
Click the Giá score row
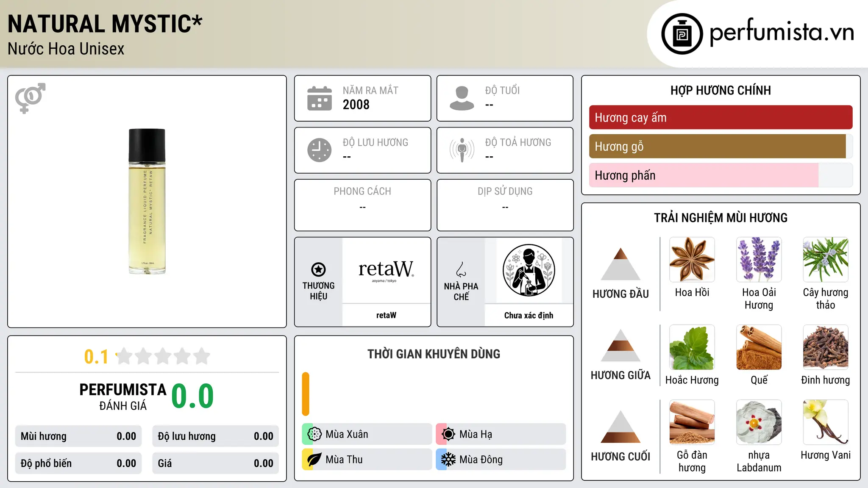215,463
